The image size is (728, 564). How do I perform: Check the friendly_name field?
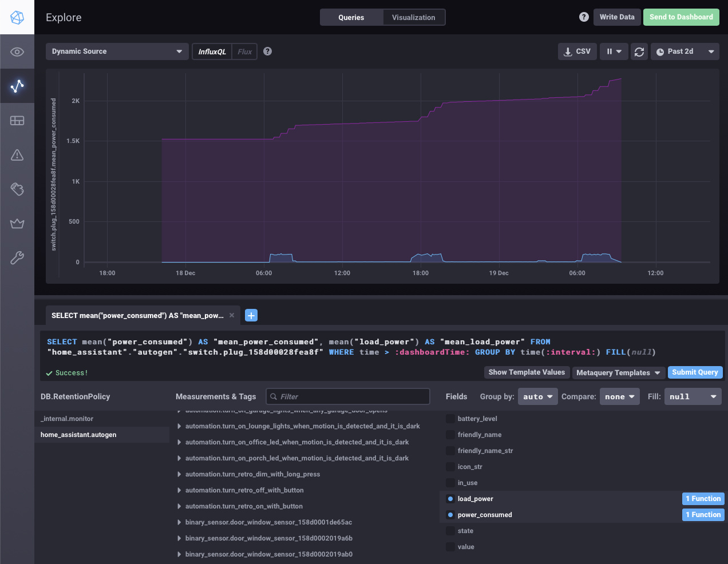tap(450, 435)
